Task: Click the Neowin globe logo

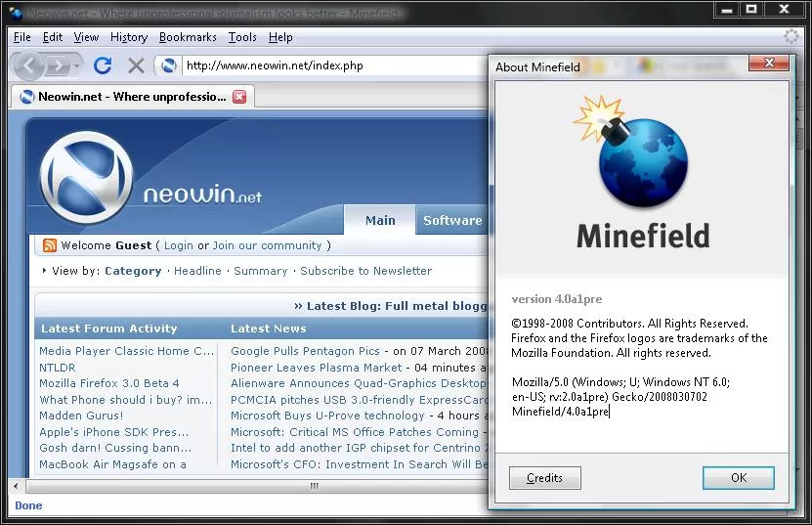Action: tap(87, 177)
